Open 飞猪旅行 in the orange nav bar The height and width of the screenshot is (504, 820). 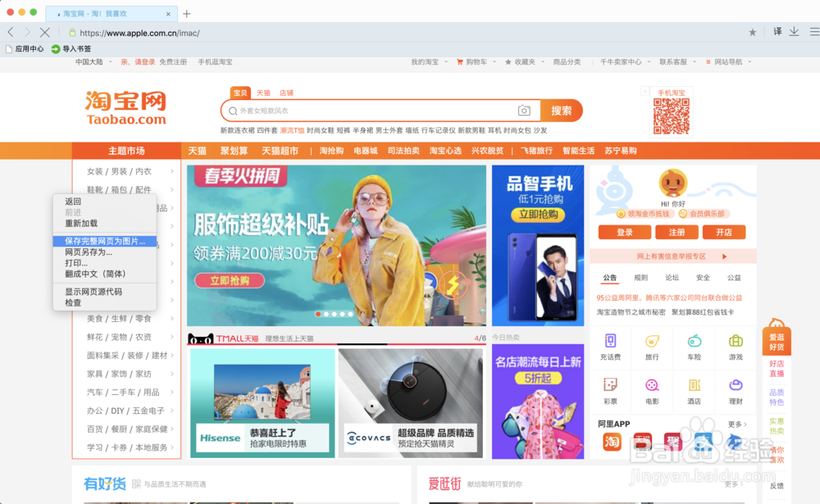coord(536,151)
